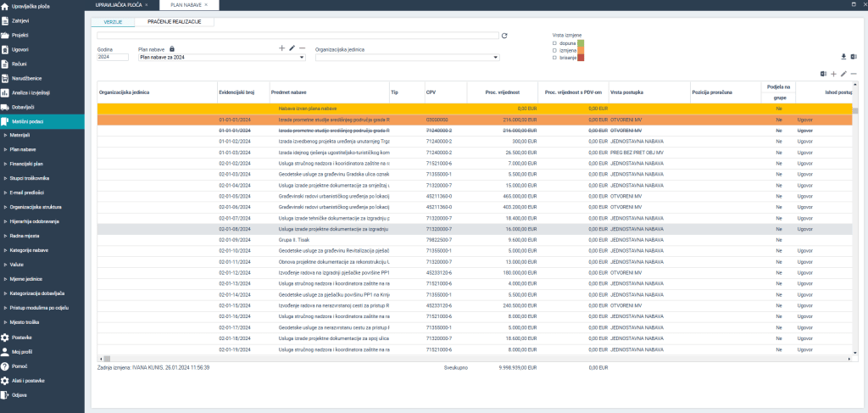
Task: Click the Godina input field
Action: [113, 58]
